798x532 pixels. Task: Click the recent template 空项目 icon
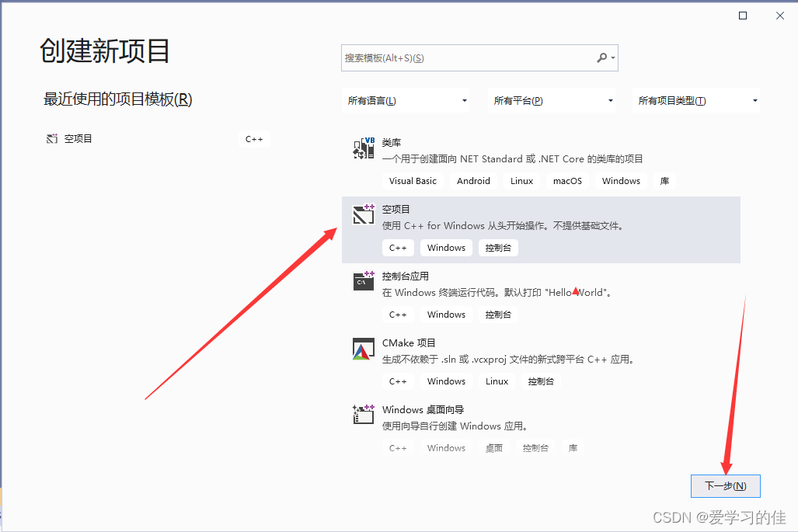coord(52,139)
